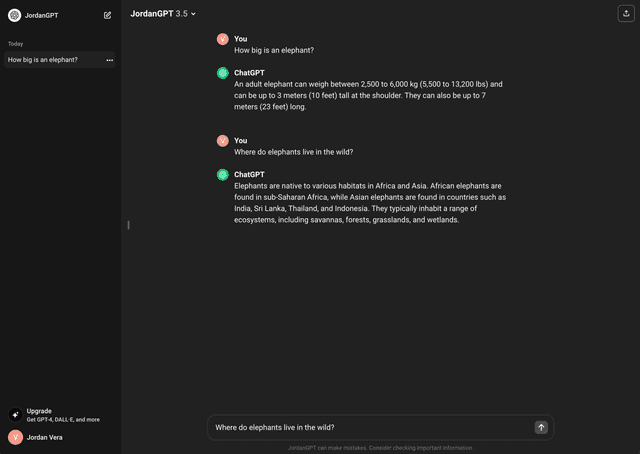Click the elephant habitat response text

tap(369, 203)
